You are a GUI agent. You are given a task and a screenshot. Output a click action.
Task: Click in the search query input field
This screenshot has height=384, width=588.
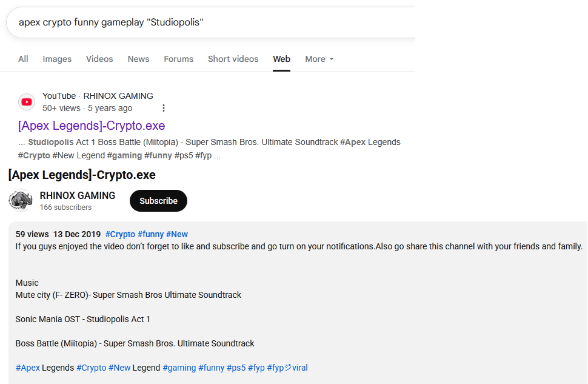[x=206, y=22]
